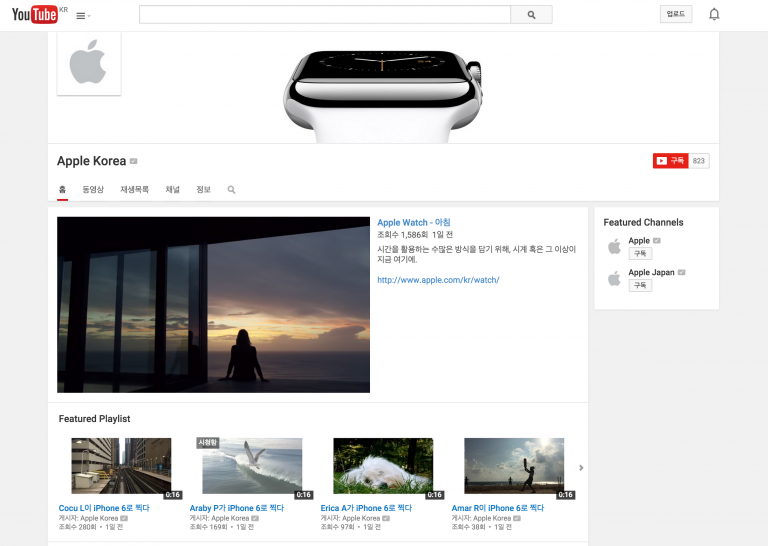Show next playlist videos with arrow
The width and height of the screenshot is (768, 546).
point(581,468)
